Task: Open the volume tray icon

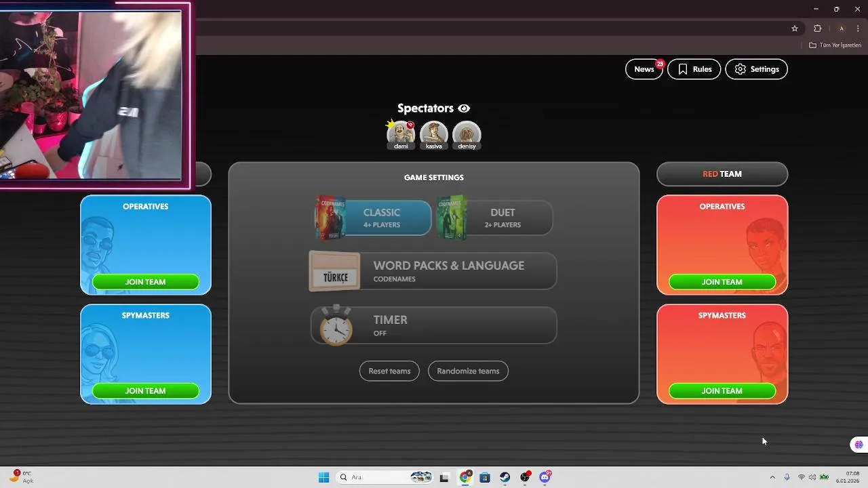Action: (812, 477)
